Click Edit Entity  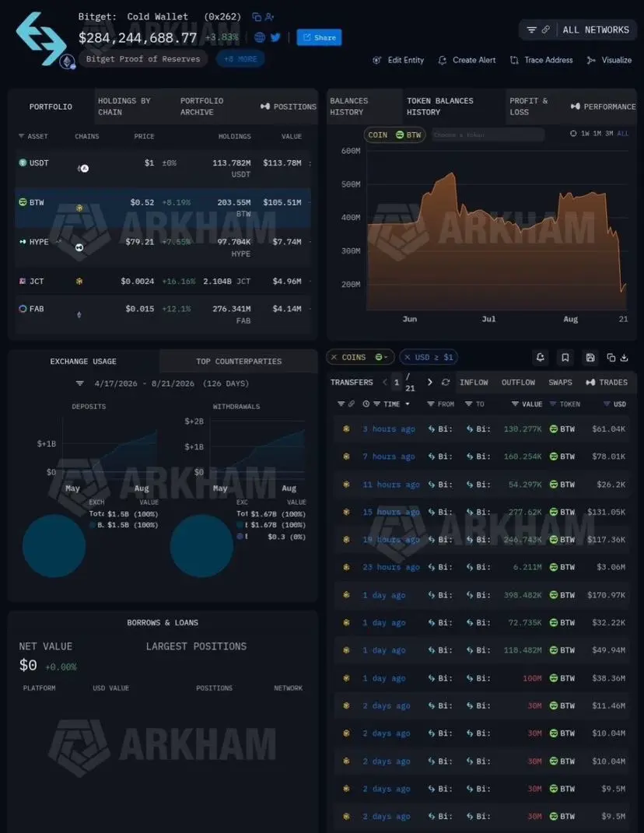point(398,60)
